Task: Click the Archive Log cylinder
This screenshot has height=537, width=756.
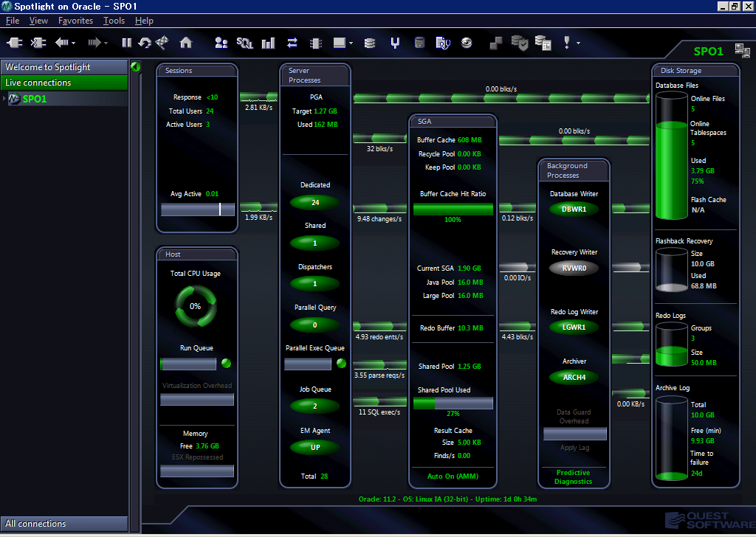Action: coord(671,438)
